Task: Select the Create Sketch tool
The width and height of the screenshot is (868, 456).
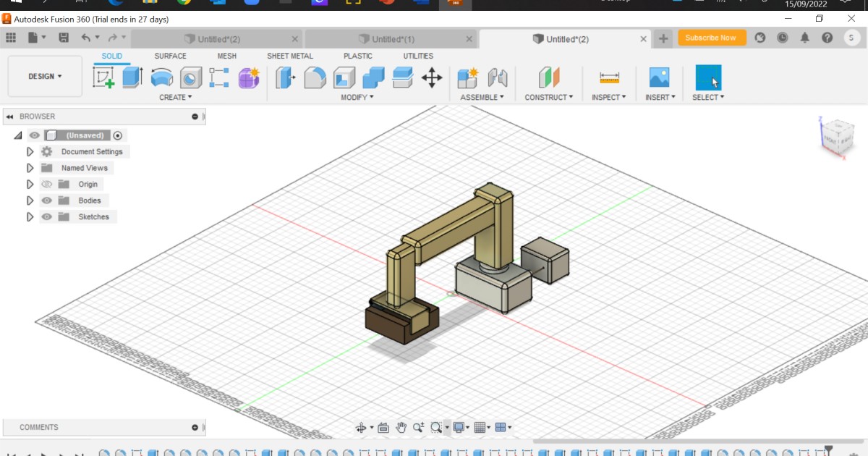Action: tap(103, 77)
